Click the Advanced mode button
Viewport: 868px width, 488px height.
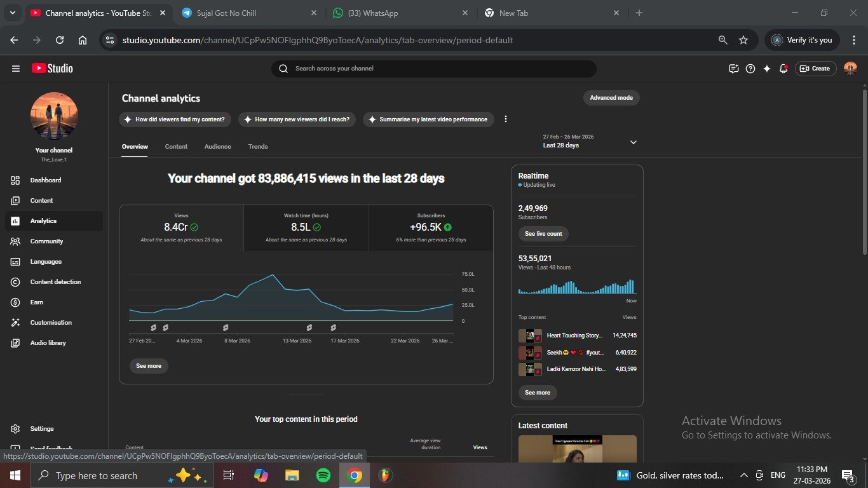[x=611, y=98]
